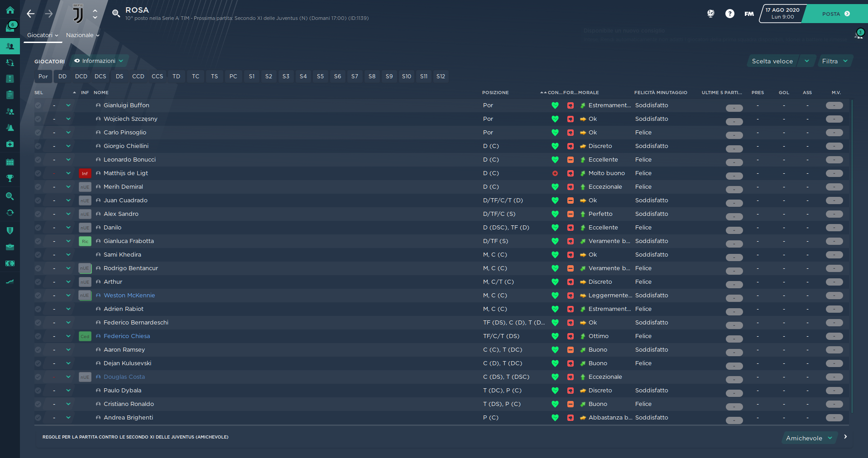Open the Competitions trophy sidebar icon
Screen dimensions: 868x458
tap(10, 178)
